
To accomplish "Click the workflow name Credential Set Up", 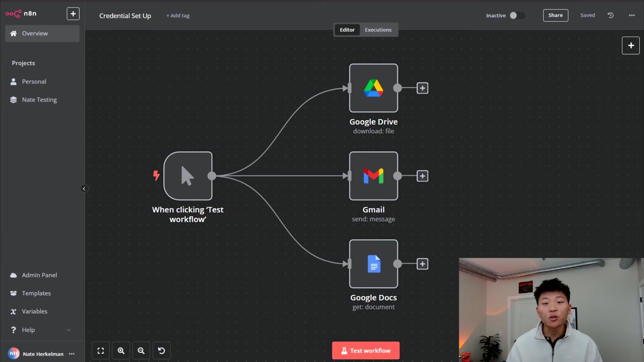I will coord(125,16).
